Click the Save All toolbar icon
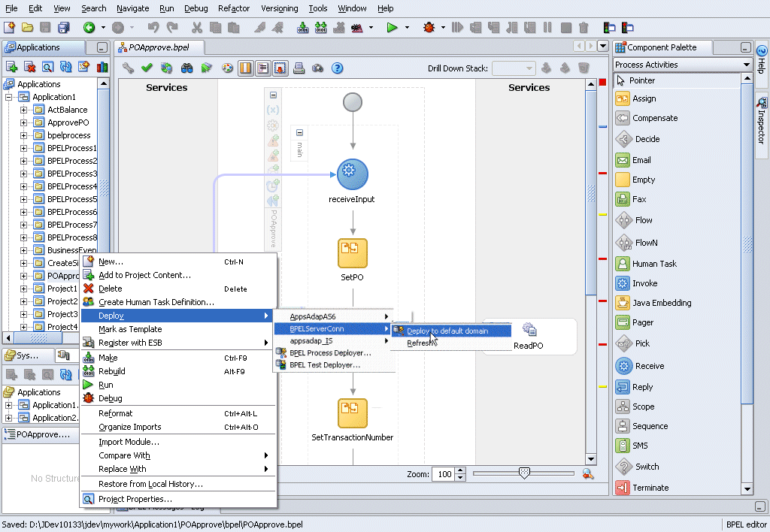This screenshot has height=532, width=770. 64,28
